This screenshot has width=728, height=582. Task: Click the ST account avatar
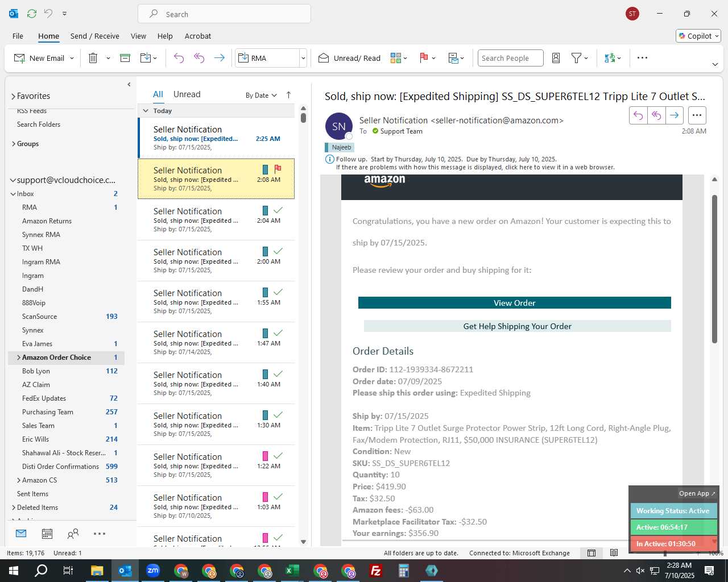pyautogui.click(x=632, y=14)
